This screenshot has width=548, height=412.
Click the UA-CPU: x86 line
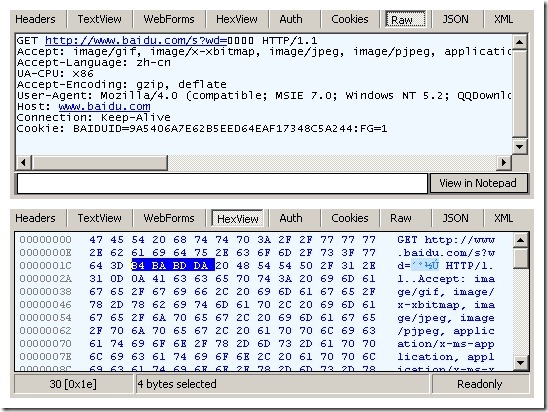[x=55, y=74]
